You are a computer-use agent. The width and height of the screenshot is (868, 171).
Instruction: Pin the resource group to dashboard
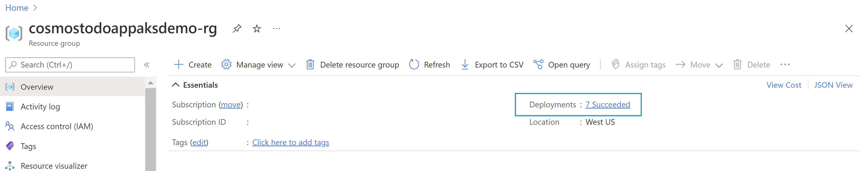click(x=237, y=28)
